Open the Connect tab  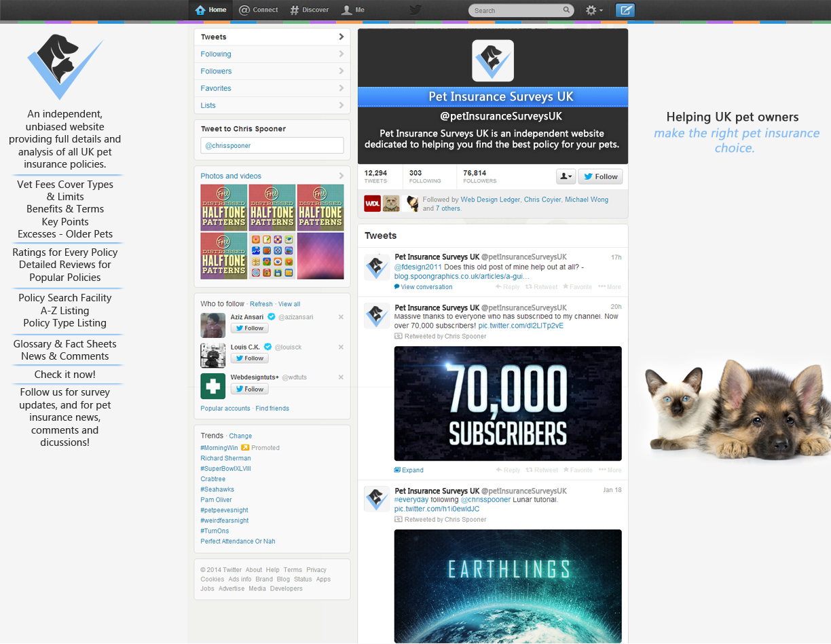[x=259, y=10]
